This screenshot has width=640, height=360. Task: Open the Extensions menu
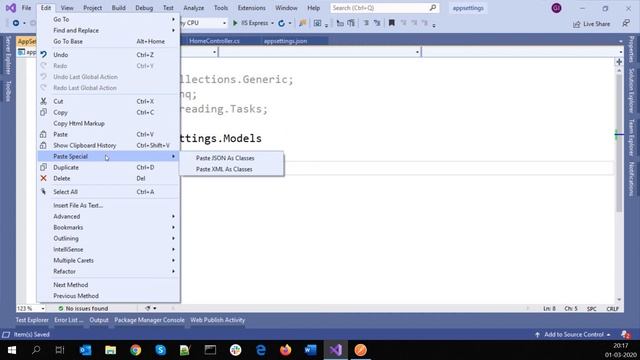coord(251,8)
